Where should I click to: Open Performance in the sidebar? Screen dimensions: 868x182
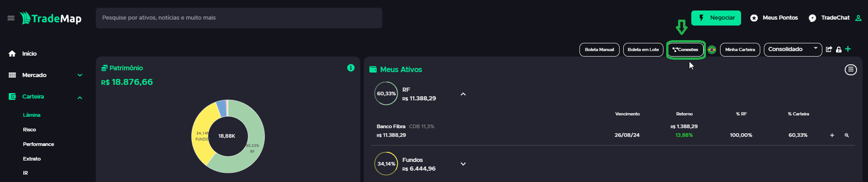point(38,144)
